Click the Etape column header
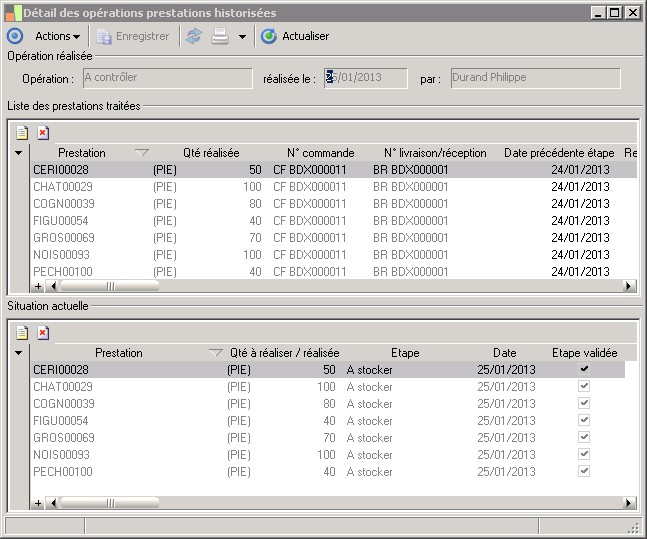Image resolution: width=647 pixels, height=539 pixels. click(405, 353)
